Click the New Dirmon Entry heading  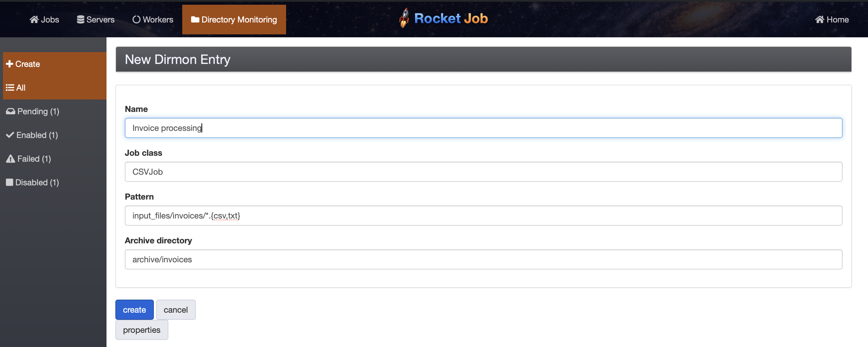178,59
